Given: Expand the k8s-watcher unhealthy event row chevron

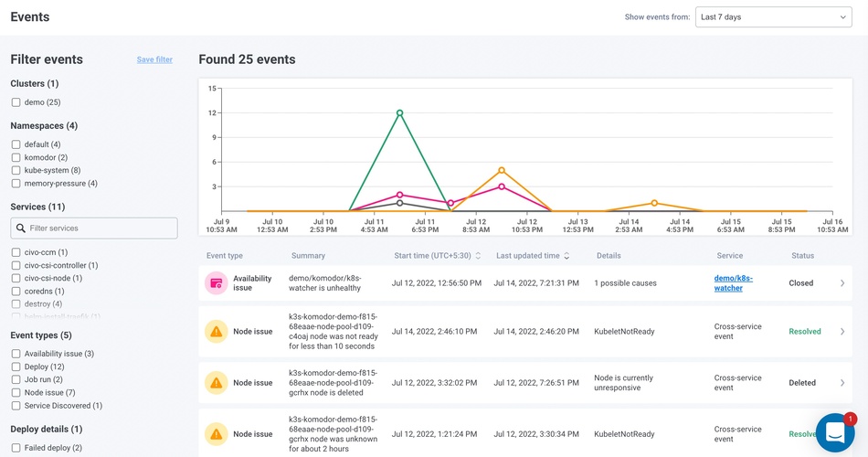Looking at the screenshot, I should click(842, 283).
